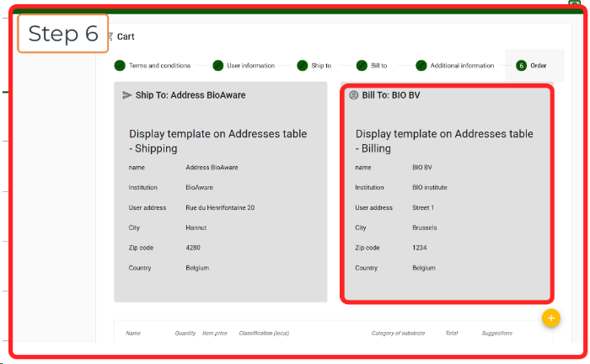Click the User information step circle
Viewport: 590px width, 364px height.
click(218, 66)
